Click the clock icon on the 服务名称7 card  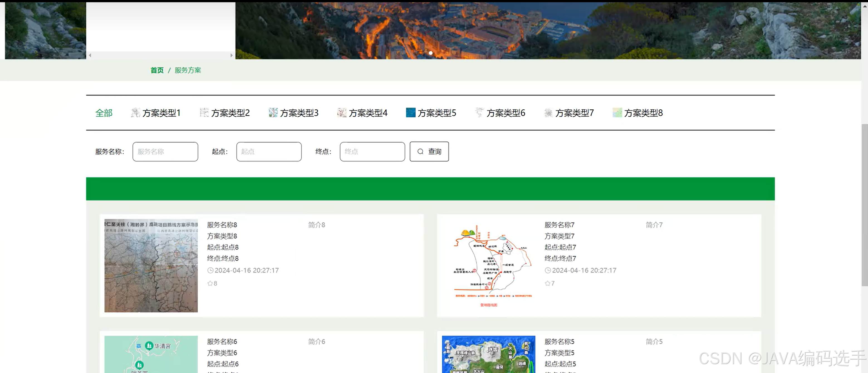click(x=548, y=270)
